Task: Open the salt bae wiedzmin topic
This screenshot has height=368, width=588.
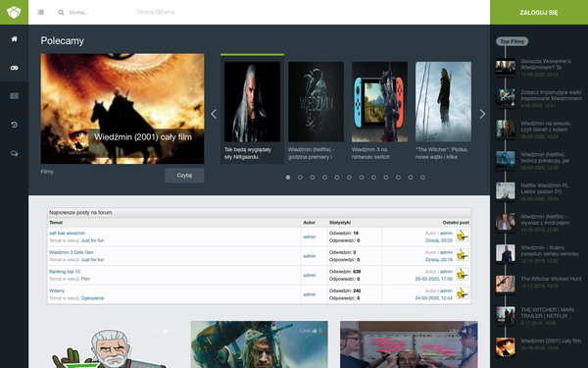Action: coord(67,234)
